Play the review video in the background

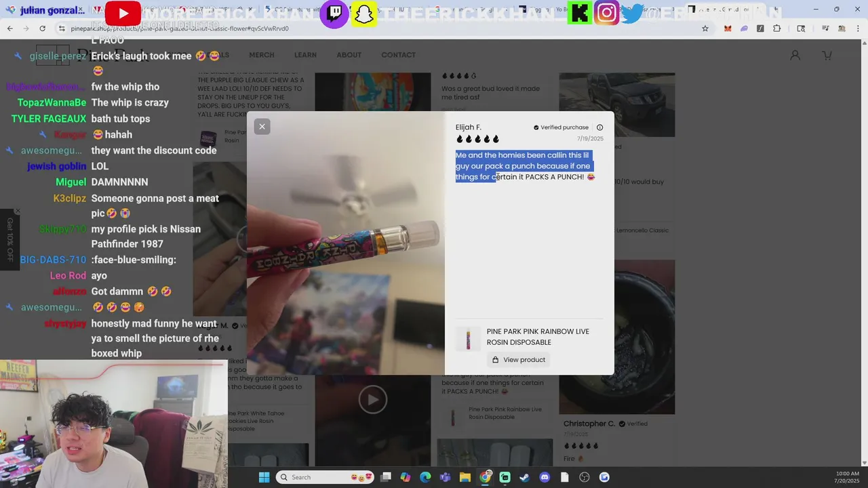(372, 400)
